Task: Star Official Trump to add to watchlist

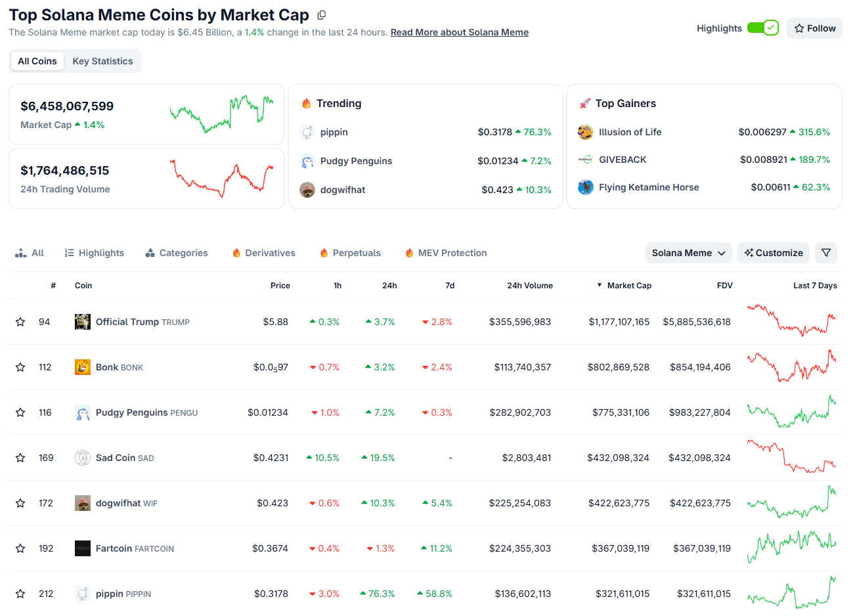Action: (20, 322)
